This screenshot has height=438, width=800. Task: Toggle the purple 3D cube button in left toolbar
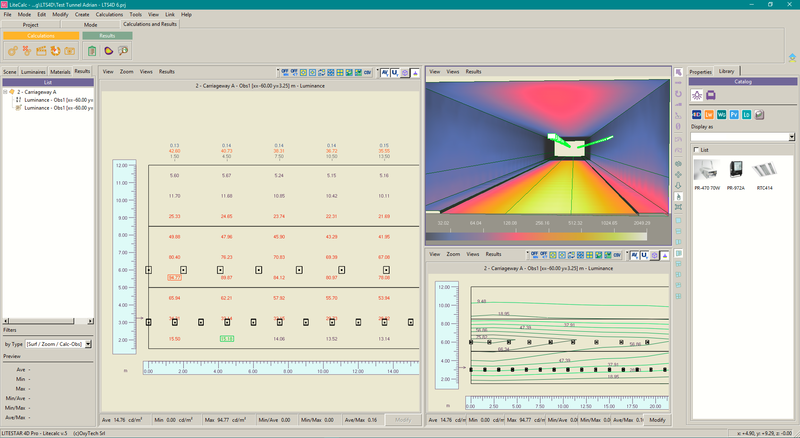tap(405, 72)
